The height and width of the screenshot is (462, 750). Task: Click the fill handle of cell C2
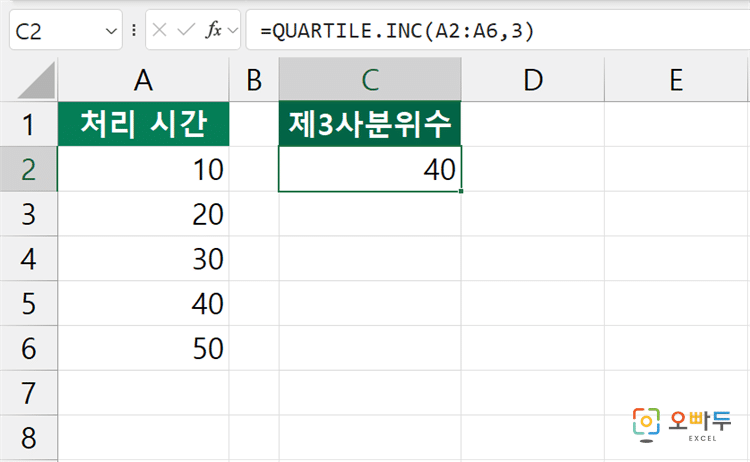pyautogui.click(x=461, y=191)
